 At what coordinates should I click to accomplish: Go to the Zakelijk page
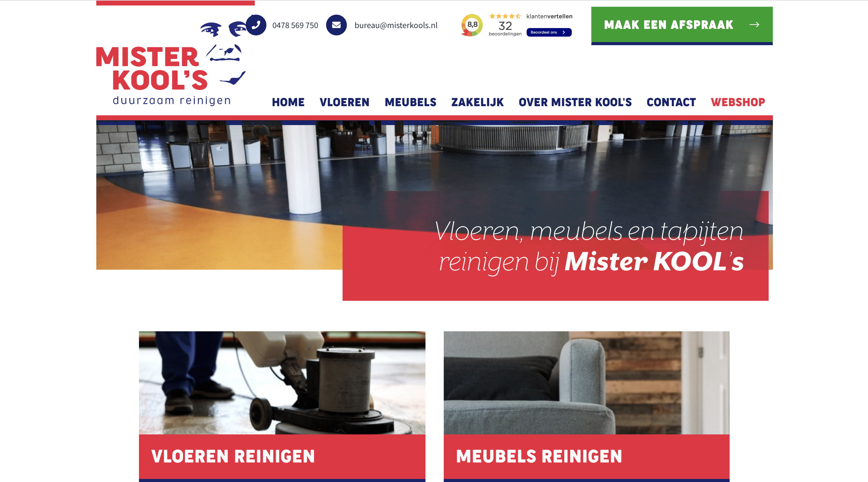click(478, 102)
